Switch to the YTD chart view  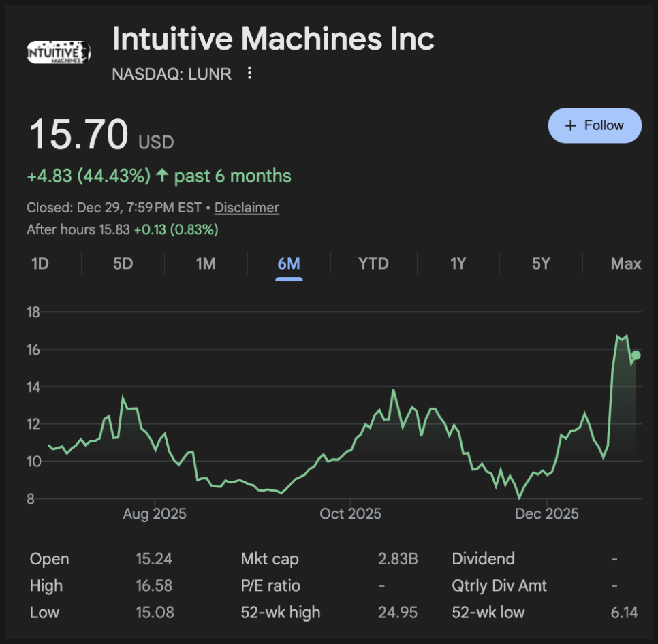coord(373,263)
